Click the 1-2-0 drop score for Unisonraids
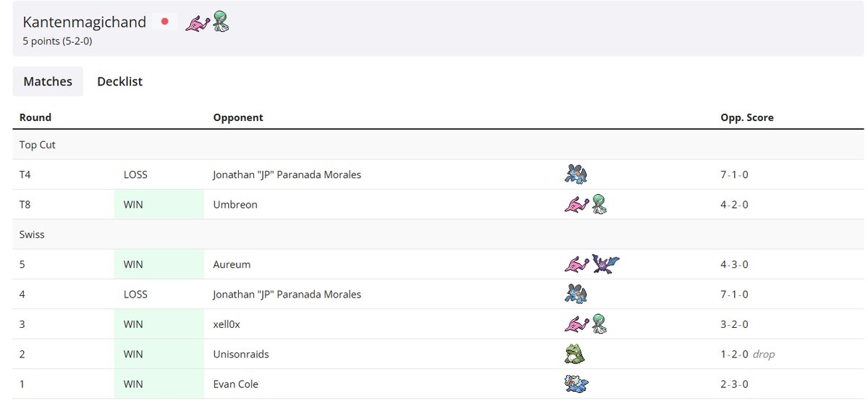The width and height of the screenshot is (868, 401). pos(747,354)
